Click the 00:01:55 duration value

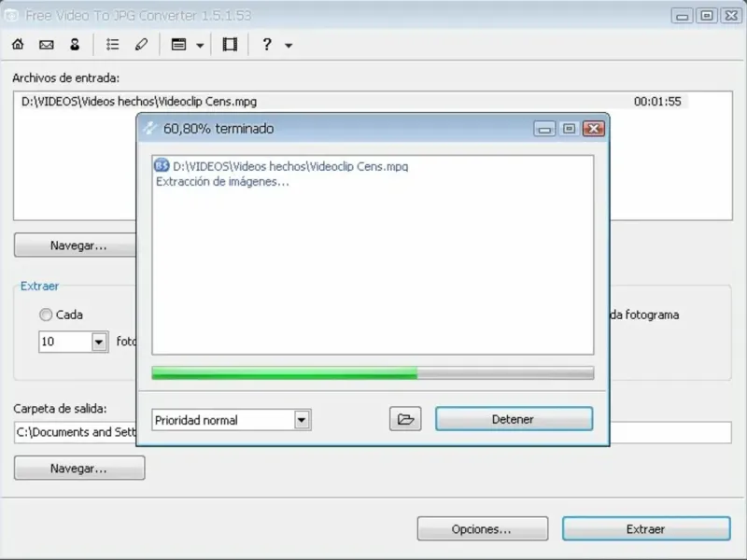point(657,102)
